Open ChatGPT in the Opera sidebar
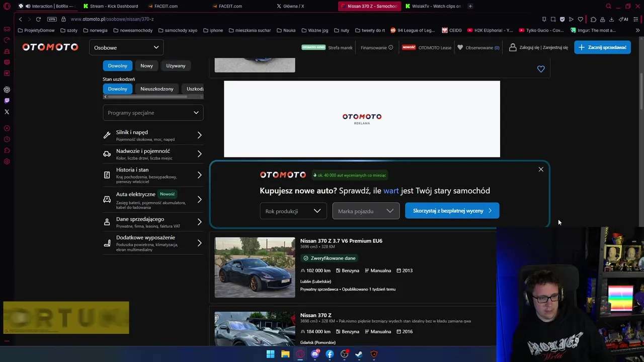The height and width of the screenshot is (362, 644). click(x=7, y=89)
